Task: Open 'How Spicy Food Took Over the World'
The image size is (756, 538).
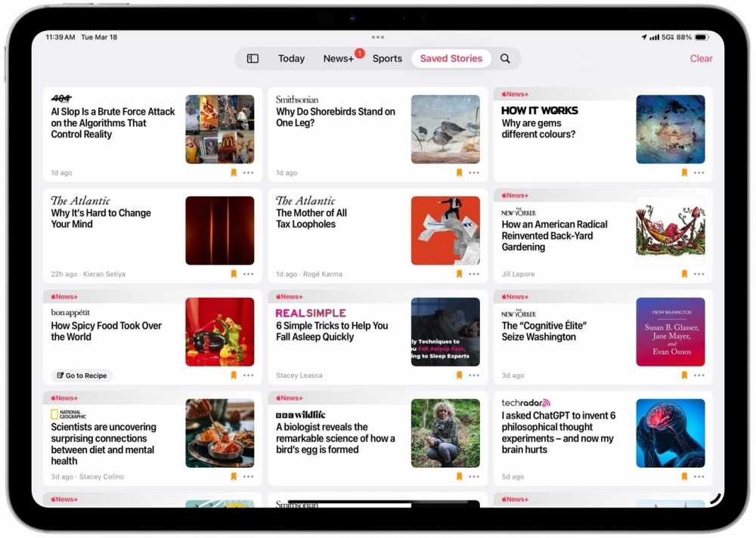Action: (106, 331)
